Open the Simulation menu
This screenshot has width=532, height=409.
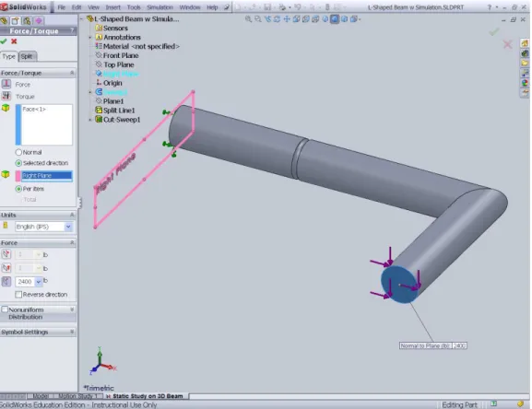coord(160,7)
